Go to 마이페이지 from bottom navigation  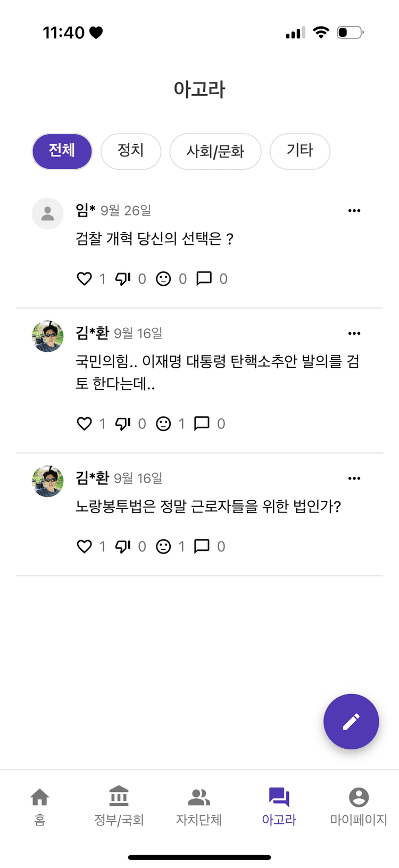click(x=359, y=806)
